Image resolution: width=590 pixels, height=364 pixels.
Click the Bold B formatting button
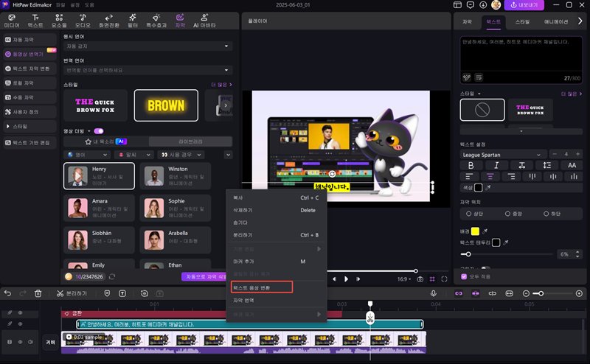tap(471, 165)
